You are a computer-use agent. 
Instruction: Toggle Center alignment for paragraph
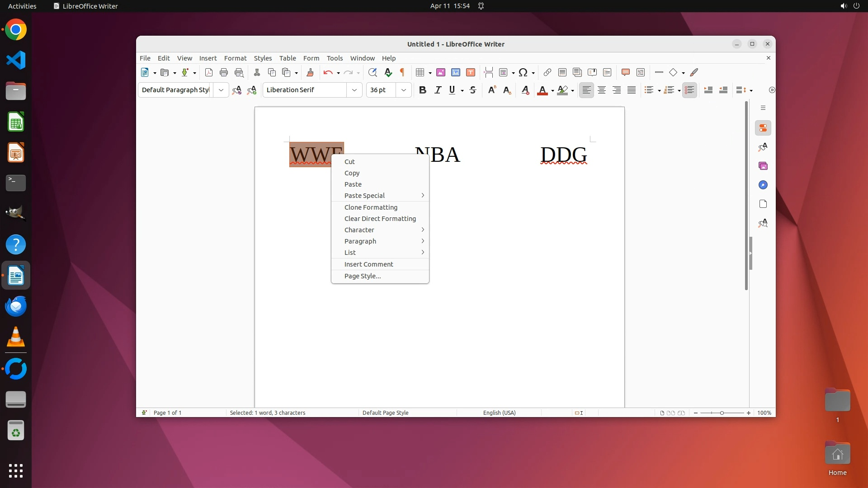[x=601, y=90]
